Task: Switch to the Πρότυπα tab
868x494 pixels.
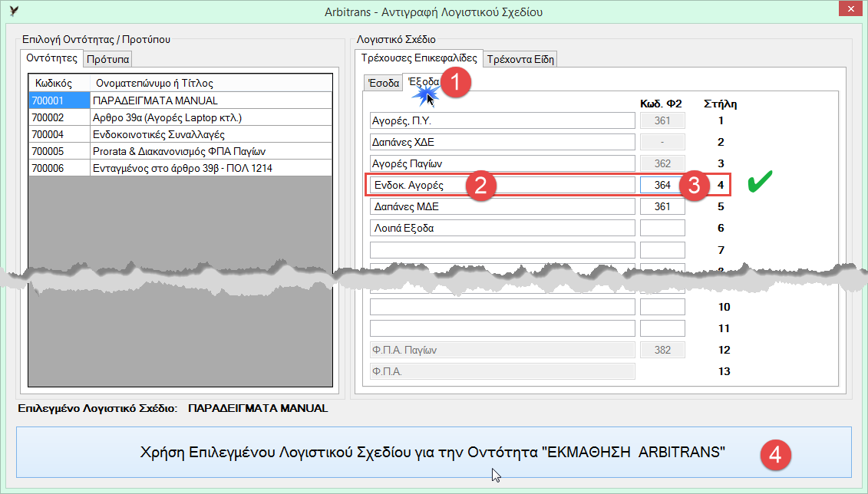Action: 108,59
